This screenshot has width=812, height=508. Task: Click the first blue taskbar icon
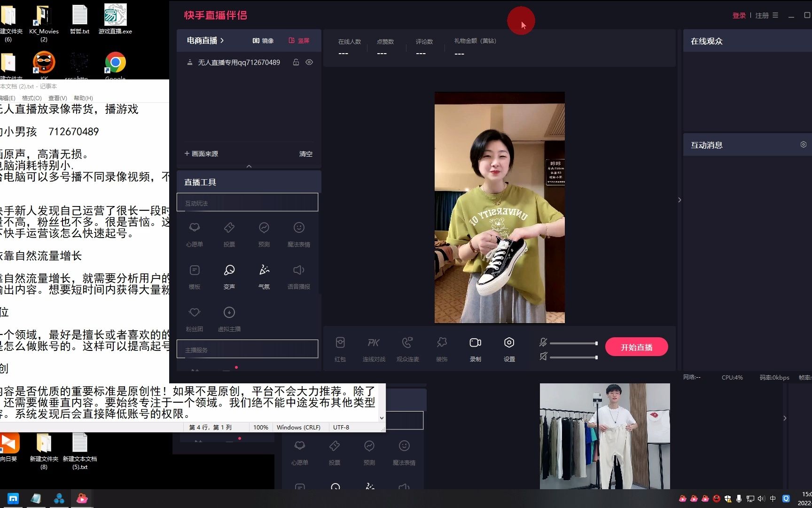(13, 499)
